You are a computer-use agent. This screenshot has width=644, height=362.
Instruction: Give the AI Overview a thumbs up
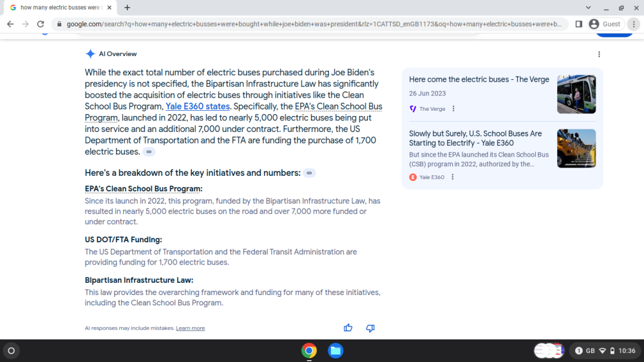(x=348, y=328)
